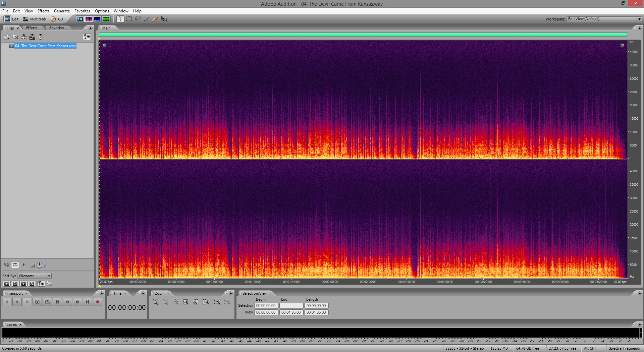Open the Sort By Filename dropdown
Image resolution: width=644 pixels, height=352 pixels.
pos(35,276)
